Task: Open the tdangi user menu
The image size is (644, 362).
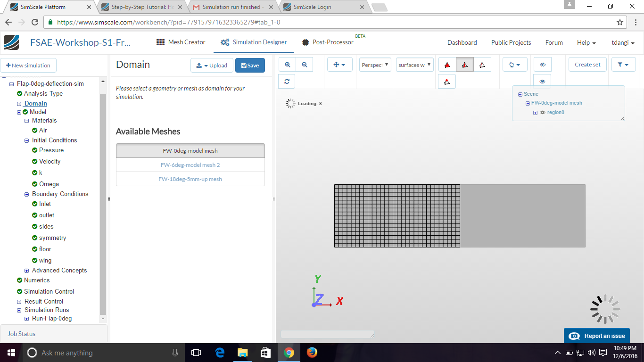Action: [623, 42]
